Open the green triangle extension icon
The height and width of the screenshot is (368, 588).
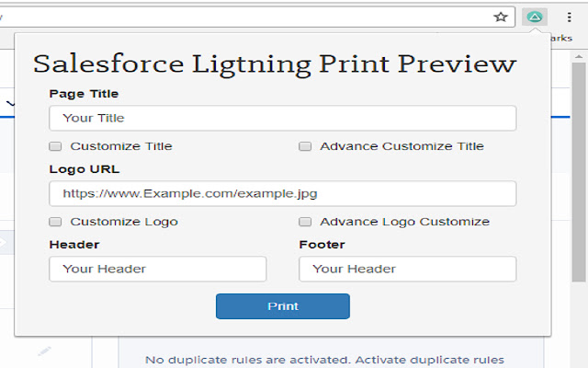(x=535, y=17)
